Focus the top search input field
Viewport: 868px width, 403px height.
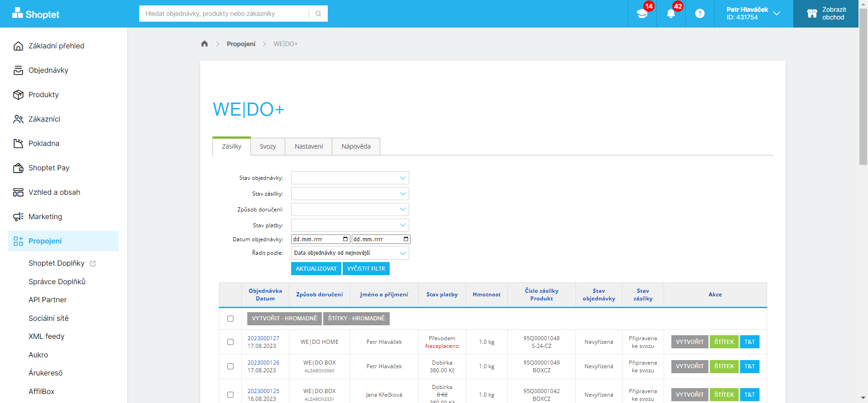[x=225, y=14]
